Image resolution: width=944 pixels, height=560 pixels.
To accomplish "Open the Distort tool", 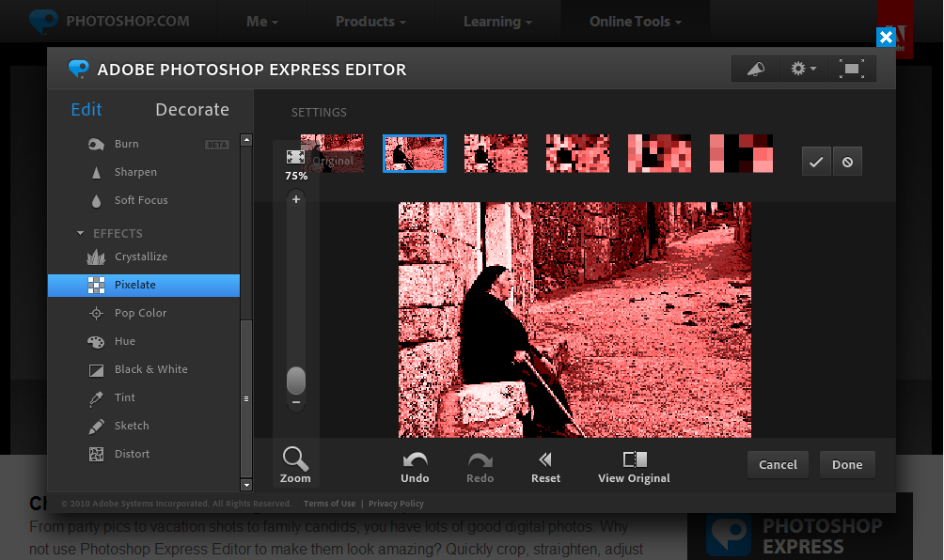I will (132, 454).
